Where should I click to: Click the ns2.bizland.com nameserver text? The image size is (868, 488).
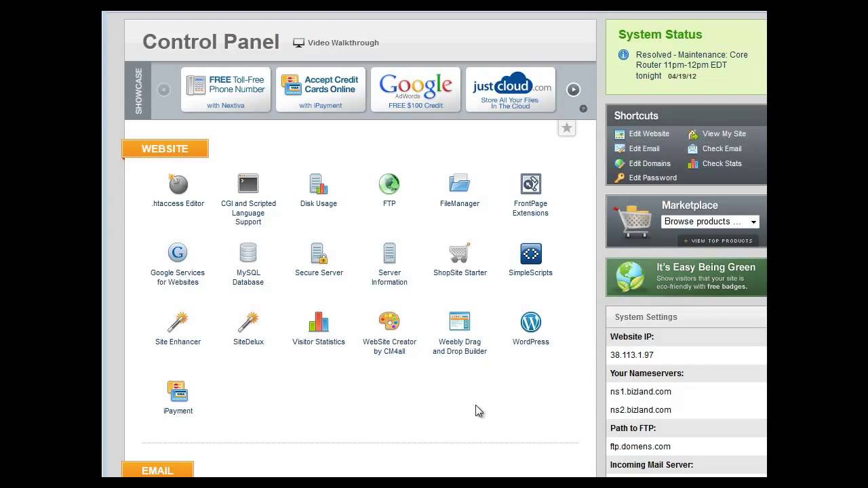[x=641, y=410]
